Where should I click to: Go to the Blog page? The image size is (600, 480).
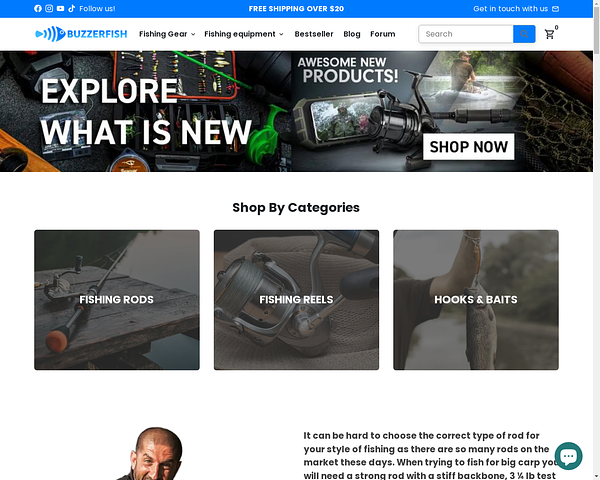click(x=352, y=34)
